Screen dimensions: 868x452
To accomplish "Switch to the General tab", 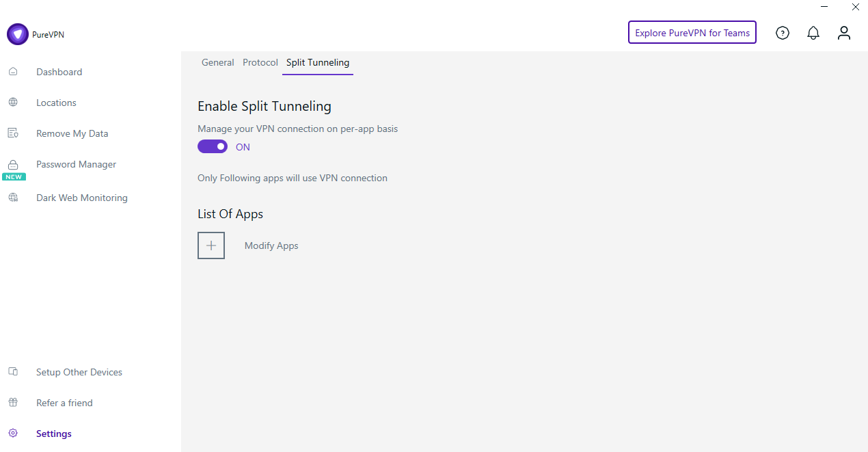I will (x=217, y=62).
